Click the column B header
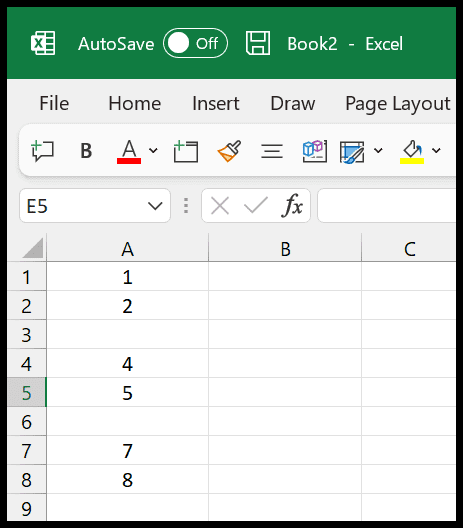Viewport: 463px width, 528px height. tap(285, 249)
